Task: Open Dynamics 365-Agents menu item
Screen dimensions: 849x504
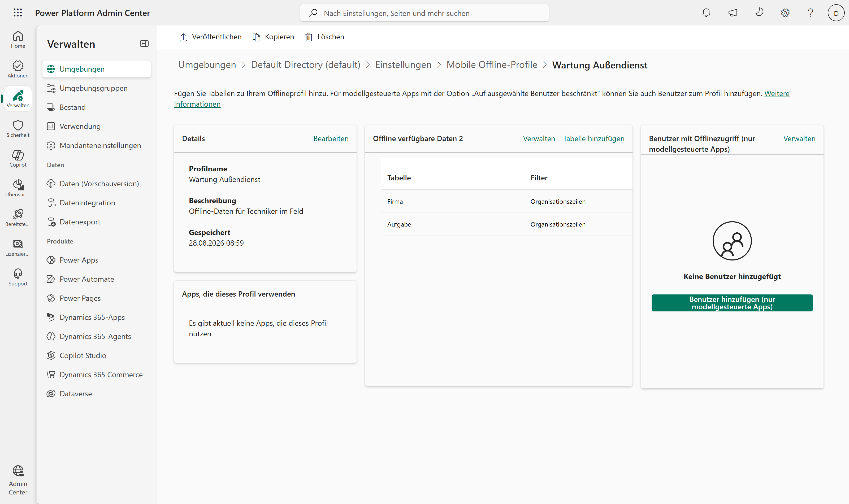Action: click(97, 336)
